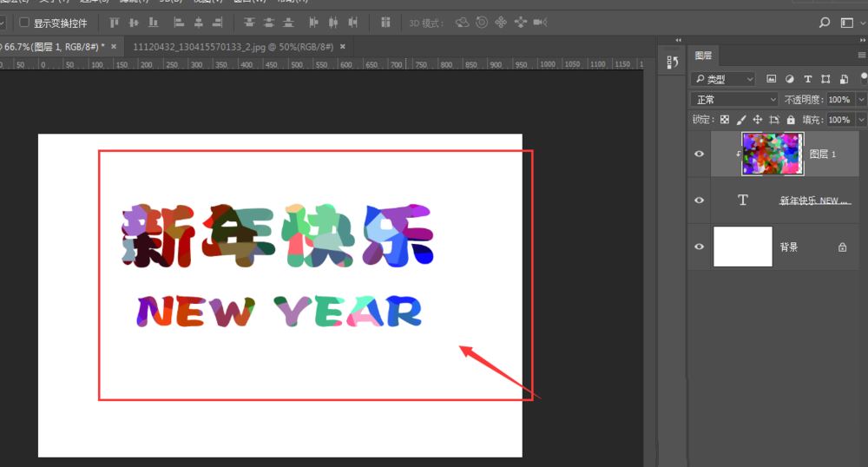This screenshot has width=868, height=467.
Task: Open the Layers panel menu
Action: click(861, 56)
